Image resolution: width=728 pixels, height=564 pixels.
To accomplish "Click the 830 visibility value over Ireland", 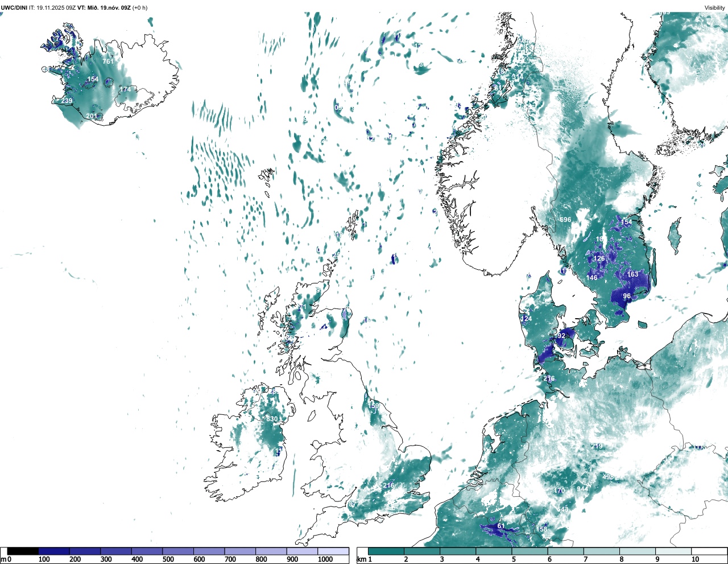I will click(272, 419).
